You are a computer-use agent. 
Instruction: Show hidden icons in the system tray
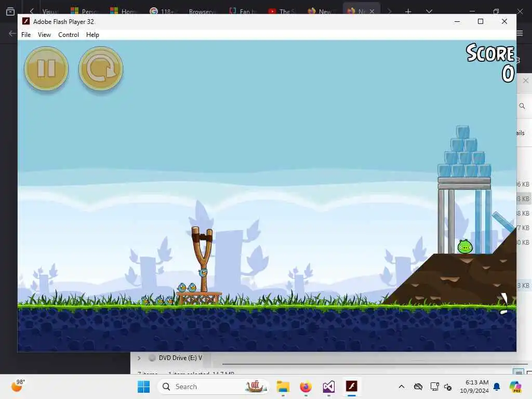click(x=402, y=387)
